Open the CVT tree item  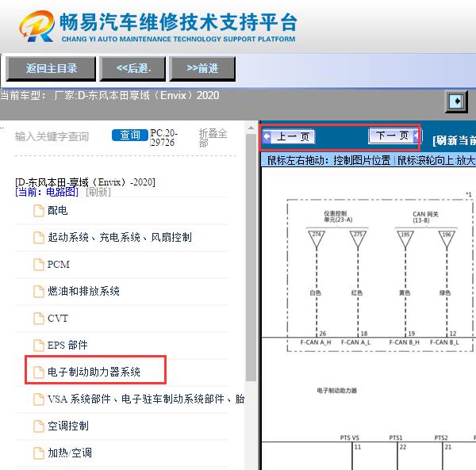pyautogui.click(x=58, y=319)
